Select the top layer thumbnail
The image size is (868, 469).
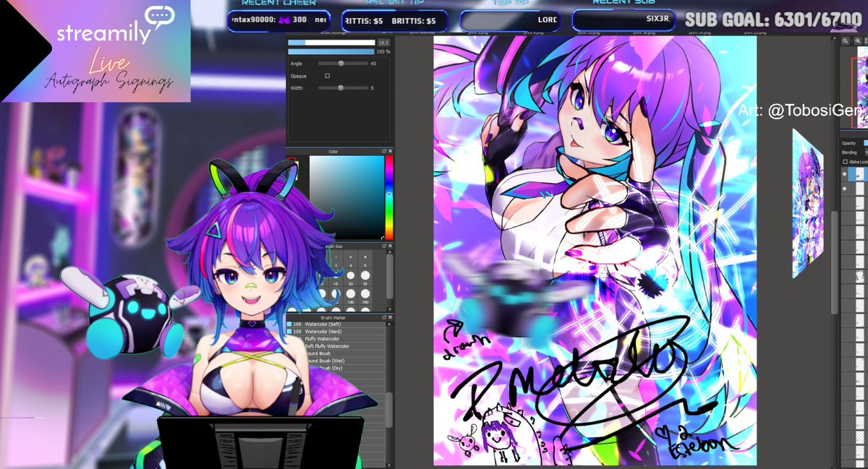[x=861, y=174]
